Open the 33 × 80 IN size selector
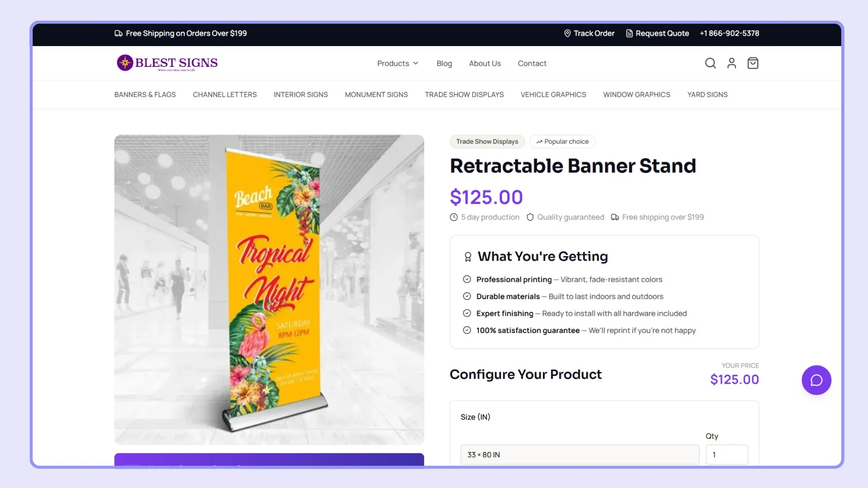Screen dimensions: 868x488 [x=580, y=455]
